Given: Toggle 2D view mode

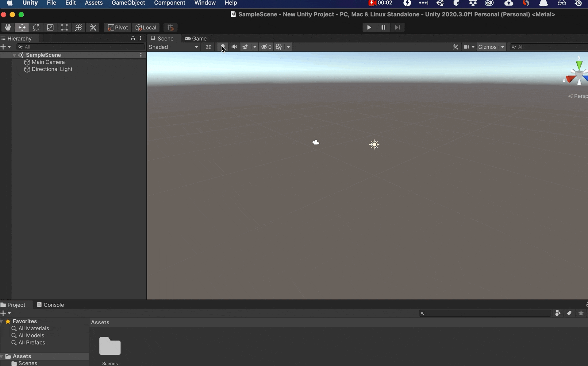Looking at the screenshot, I should 209,47.
